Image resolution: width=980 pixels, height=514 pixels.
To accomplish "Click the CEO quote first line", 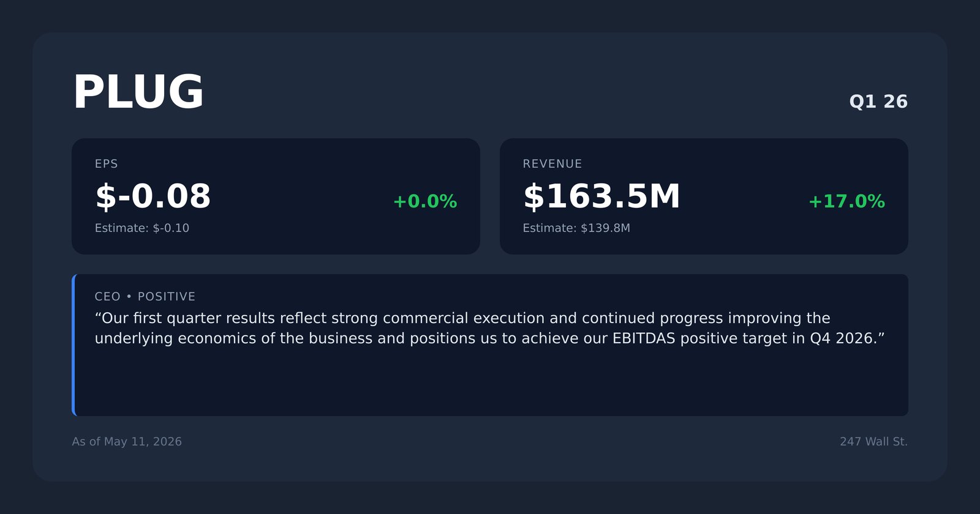I will click(x=462, y=318).
